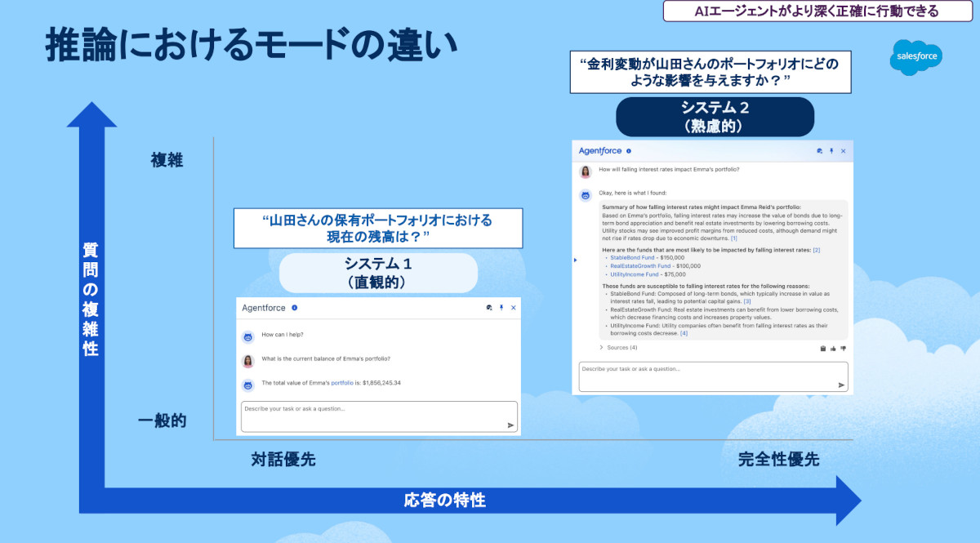Click the '応答の特性' axis text

445,501
